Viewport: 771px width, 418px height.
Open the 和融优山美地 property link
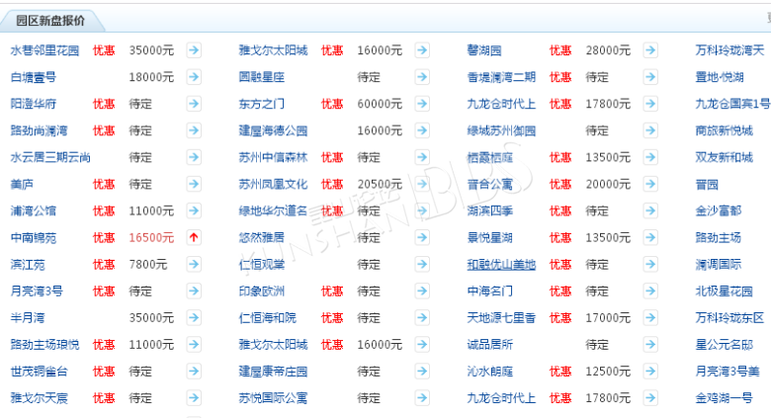tap(501, 265)
